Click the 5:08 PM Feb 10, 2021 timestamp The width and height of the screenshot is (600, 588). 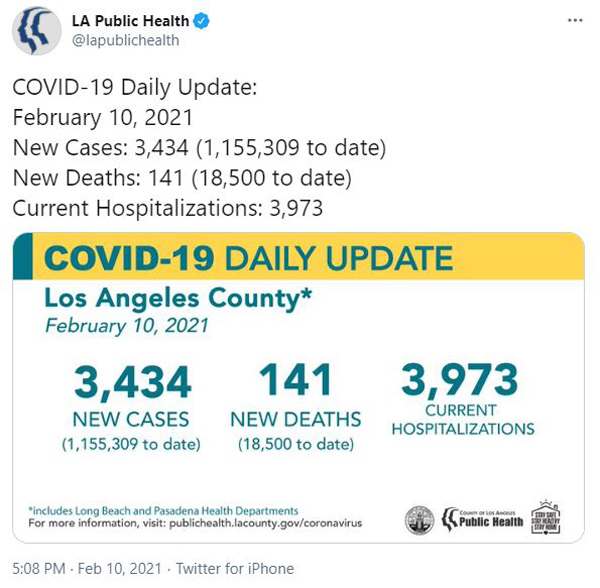[x=87, y=568]
